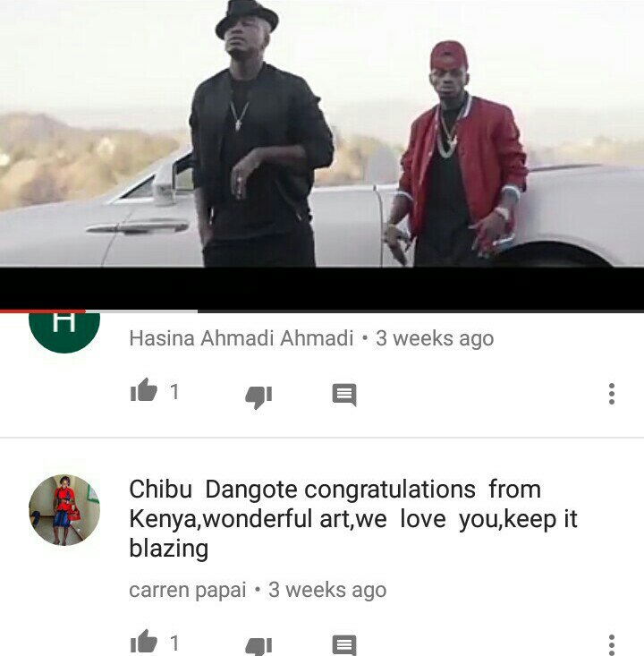Open Hasina Ahmadi Ahmadi's channel name
The height and width of the screenshot is (656, 644).
241,338
